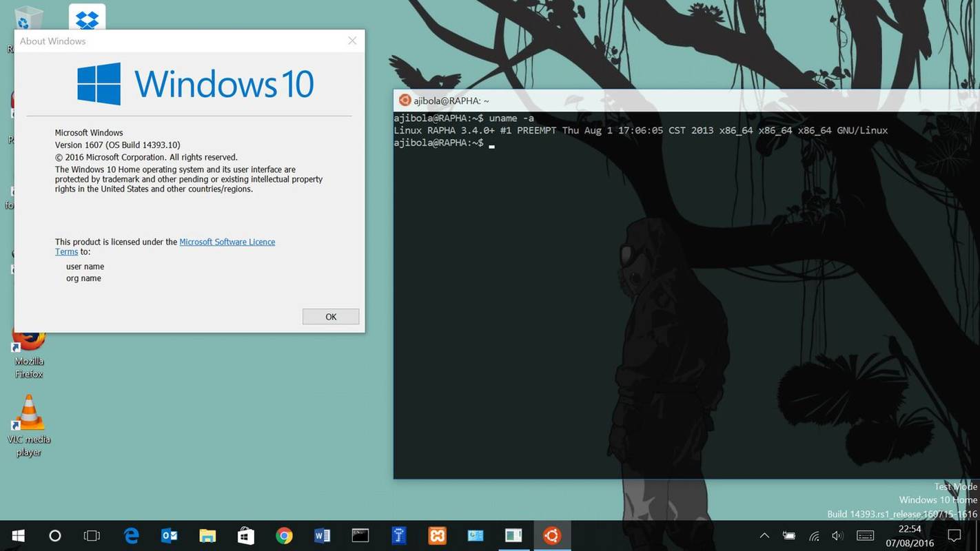The image size is (980, 551).
Task: Click the blue T icon in taskbar
Action: [x=398, y=536]
